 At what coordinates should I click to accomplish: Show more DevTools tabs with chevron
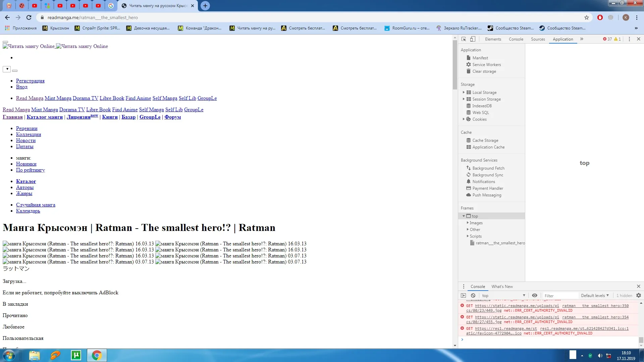[x=582, y=39]
